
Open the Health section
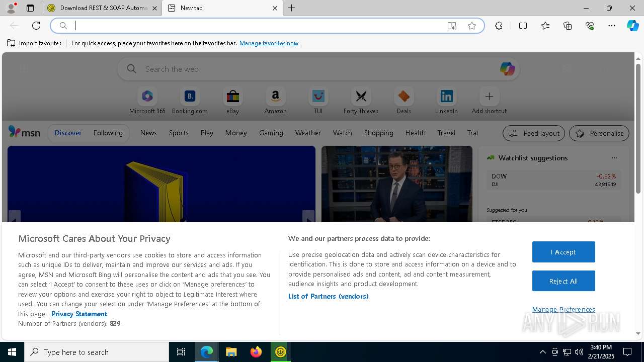point(415,133)
